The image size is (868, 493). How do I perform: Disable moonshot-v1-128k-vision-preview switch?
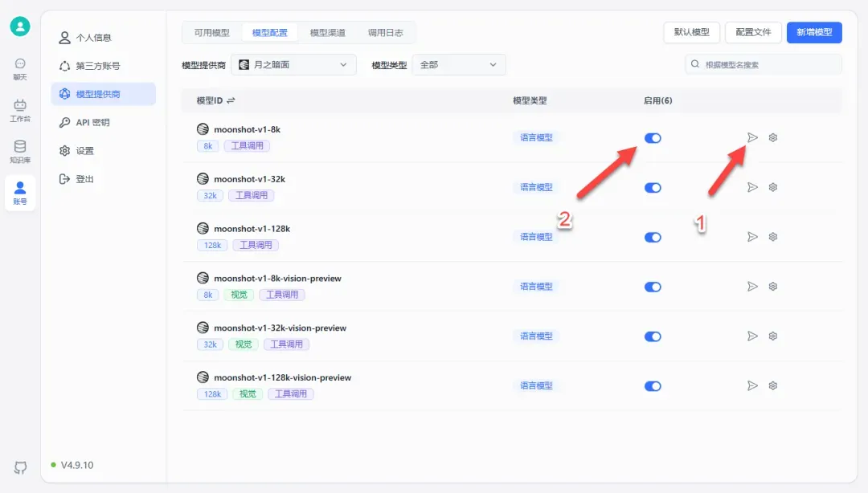pos(653,386)
